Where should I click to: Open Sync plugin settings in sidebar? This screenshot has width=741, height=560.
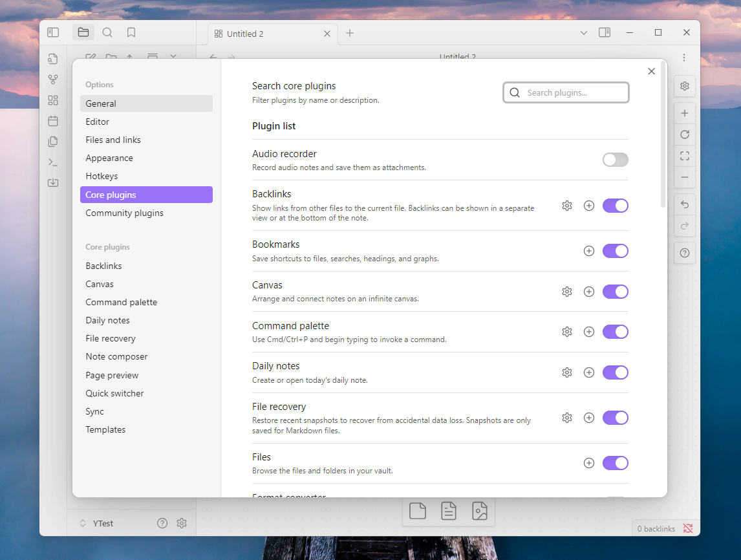[x=147, y=412]
